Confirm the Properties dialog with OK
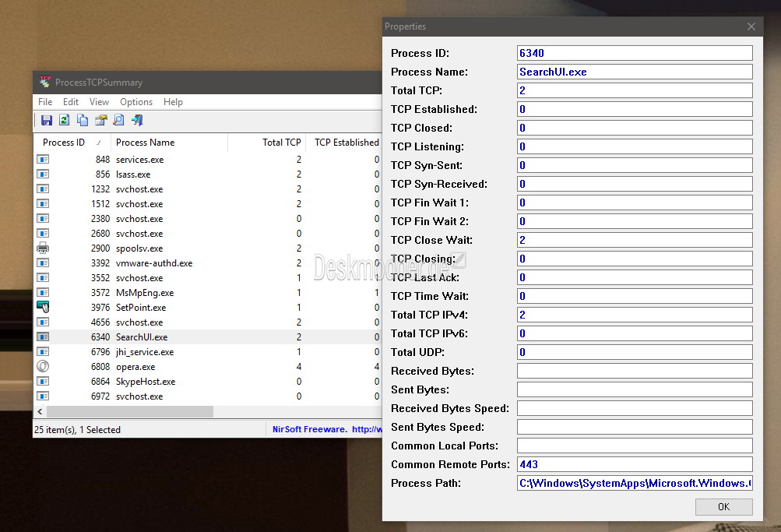 click(x=723, y=506)
